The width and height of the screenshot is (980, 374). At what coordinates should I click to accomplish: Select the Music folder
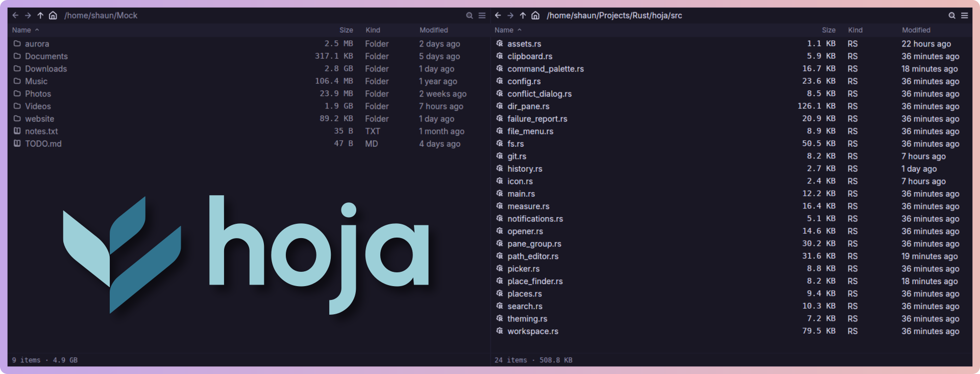249,81
